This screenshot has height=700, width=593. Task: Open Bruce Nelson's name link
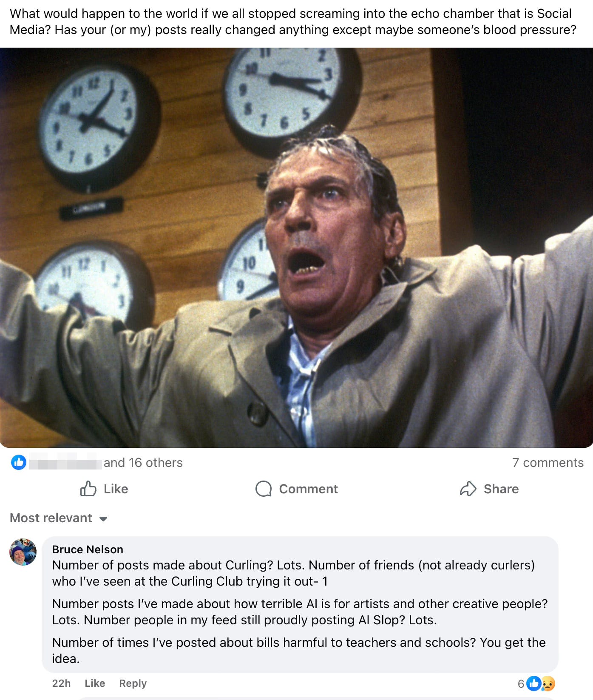click(88, 549)
